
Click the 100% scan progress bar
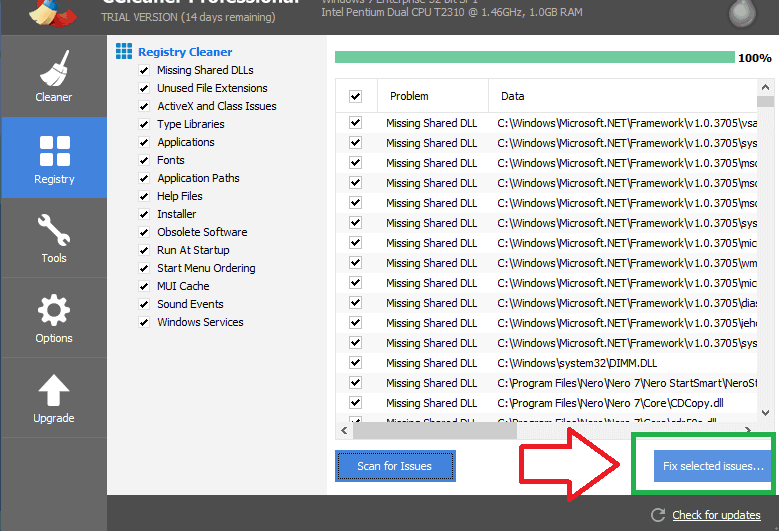[535, 57]
